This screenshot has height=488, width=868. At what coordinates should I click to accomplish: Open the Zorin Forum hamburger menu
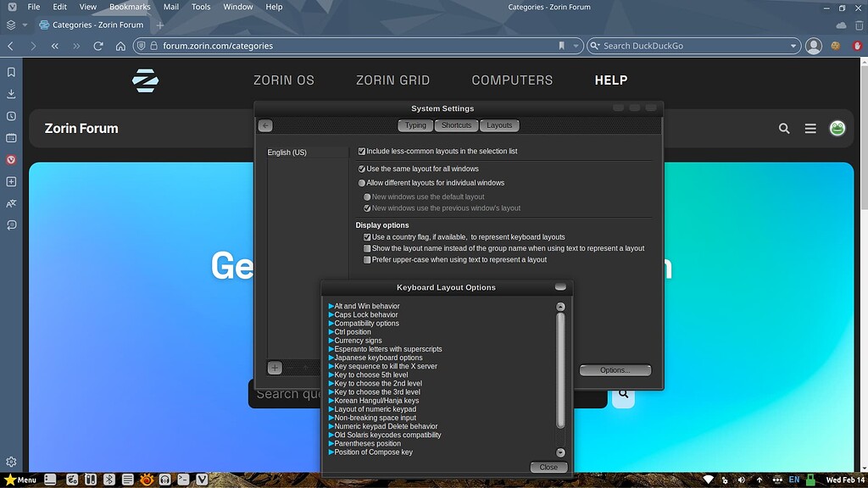click(810, 128)
